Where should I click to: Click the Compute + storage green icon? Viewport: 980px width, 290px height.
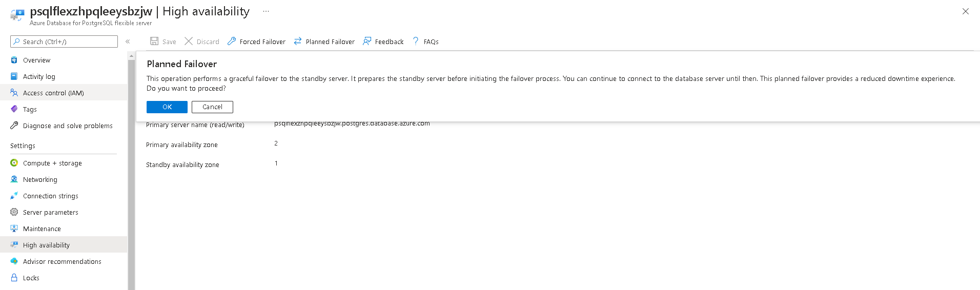point(14,163)
